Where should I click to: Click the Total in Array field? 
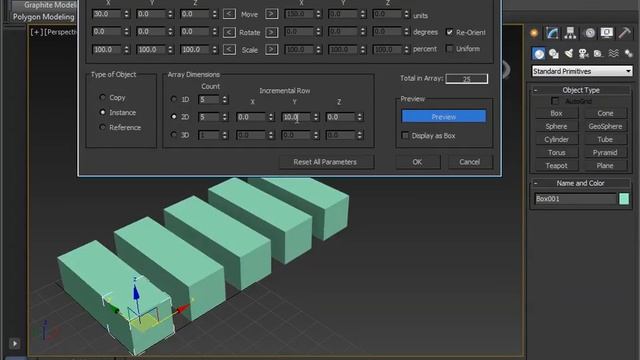click(x=467, y=79)
